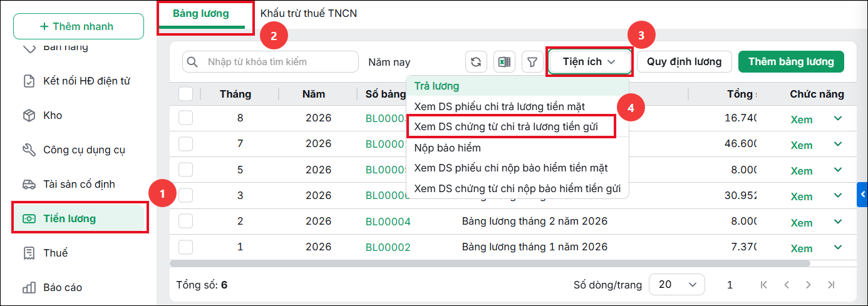Open the Tiện ích dropdown
Screen dimensions: 868x306
(x=589, y=62)
